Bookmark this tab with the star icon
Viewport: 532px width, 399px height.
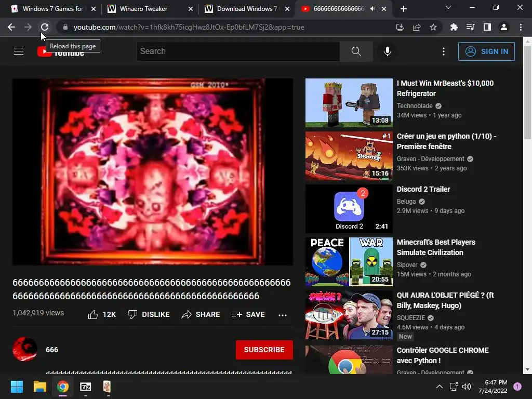tap(433, 27)
